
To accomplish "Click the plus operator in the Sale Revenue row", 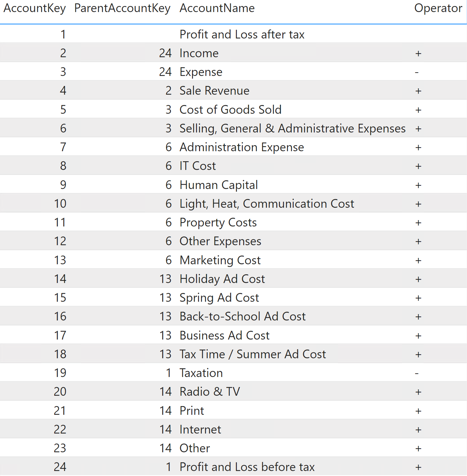I will [x=418, y=91].
